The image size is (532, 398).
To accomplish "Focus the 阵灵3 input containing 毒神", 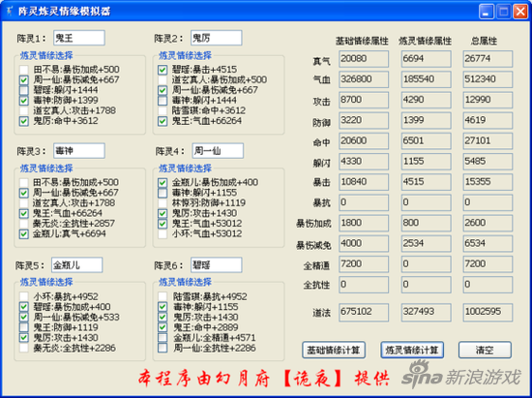I will 79,151.
